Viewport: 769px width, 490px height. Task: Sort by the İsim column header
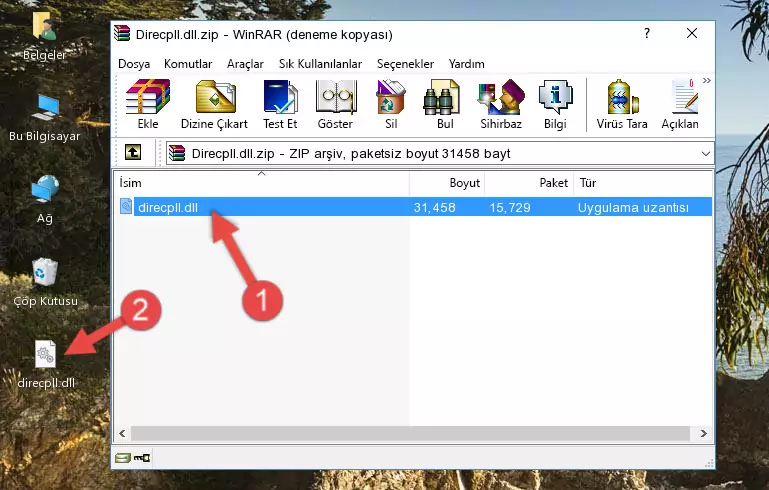coord(261,183)
